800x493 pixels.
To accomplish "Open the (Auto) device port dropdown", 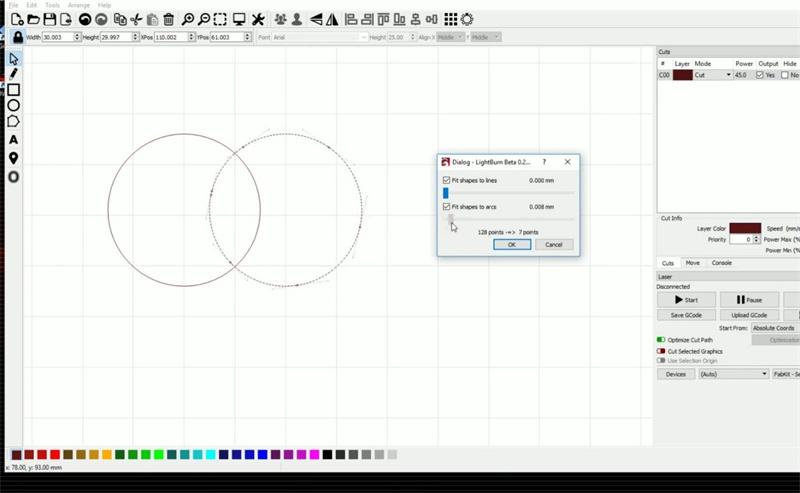I will click(734, 374).
